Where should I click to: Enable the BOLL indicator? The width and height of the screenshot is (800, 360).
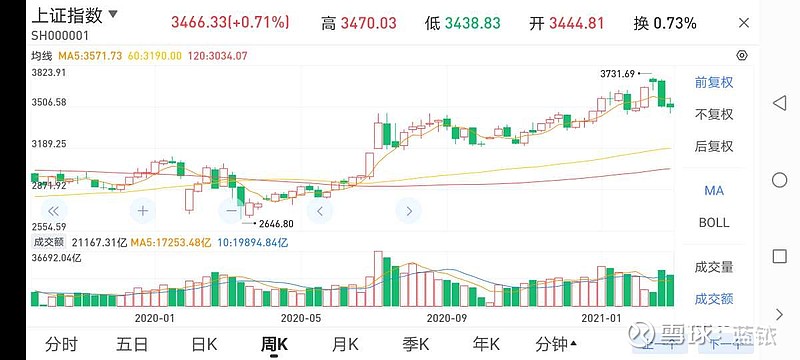tap(714, 223)
